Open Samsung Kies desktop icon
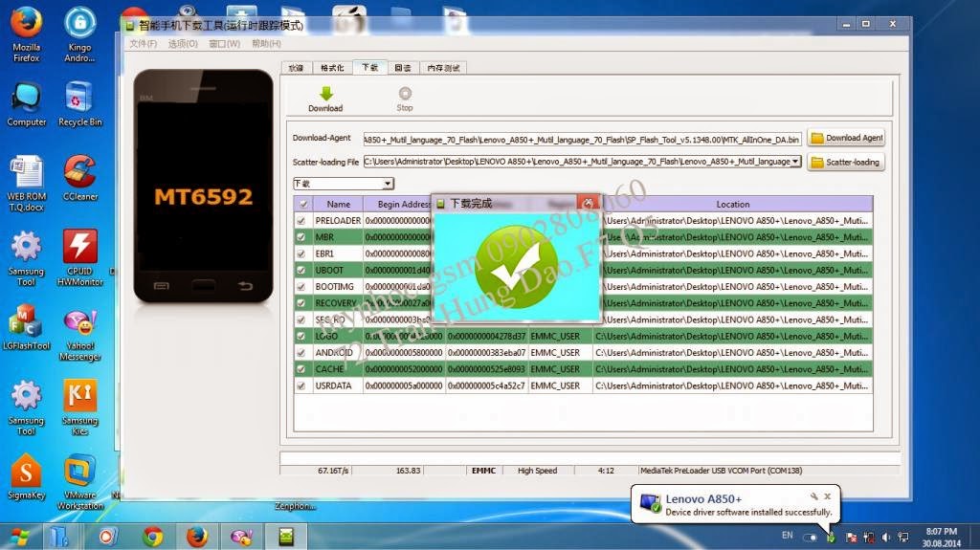 click(x=80, y=407)
